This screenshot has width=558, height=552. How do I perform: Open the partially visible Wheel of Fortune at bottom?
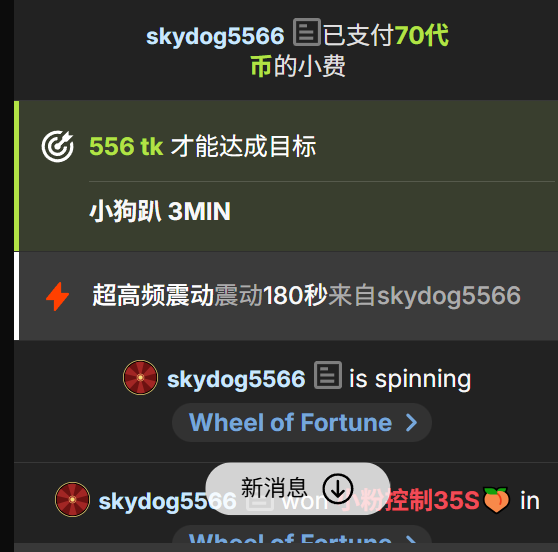click(302, 538)
